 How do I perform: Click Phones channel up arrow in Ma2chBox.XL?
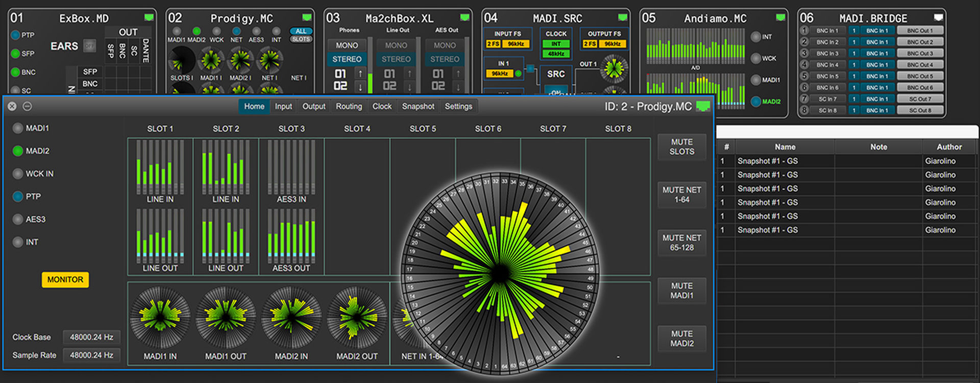pyautogui.click(x=360, y=74)
